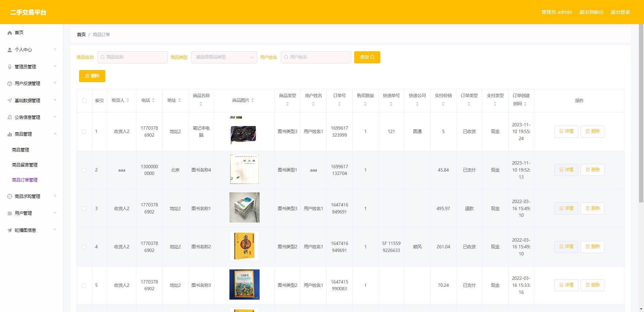
Task: Check the row 5 checkbox for 图书名称3
Action: click(x=84, y=286)
